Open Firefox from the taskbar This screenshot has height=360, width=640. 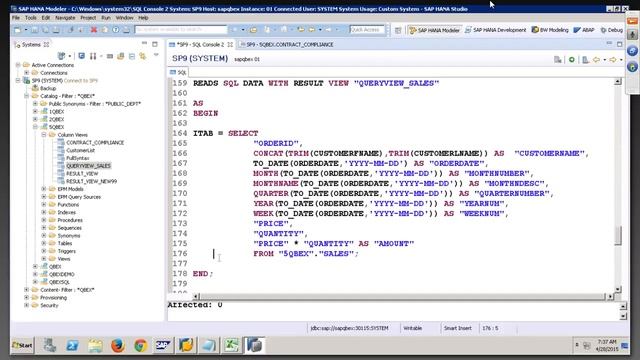point(118,345)
